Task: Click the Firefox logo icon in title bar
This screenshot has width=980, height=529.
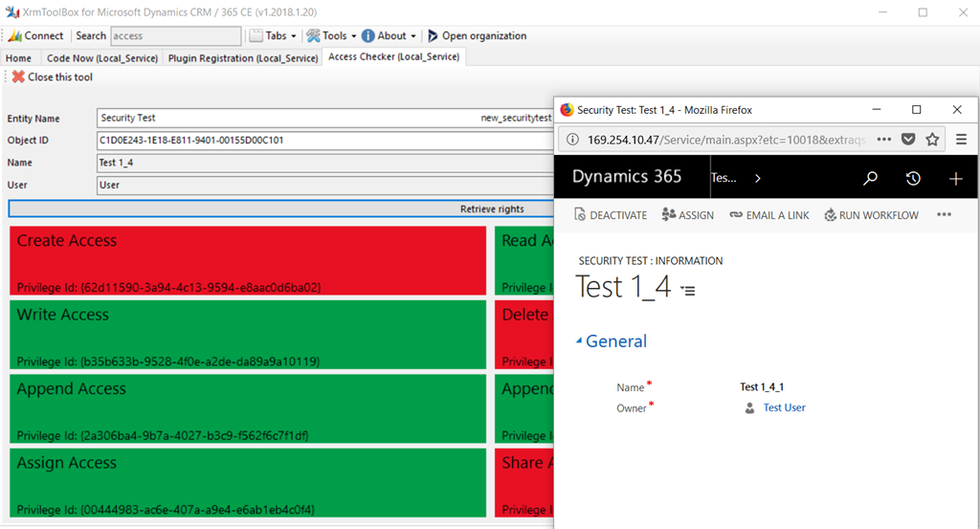Action: [x=567, y=110]
